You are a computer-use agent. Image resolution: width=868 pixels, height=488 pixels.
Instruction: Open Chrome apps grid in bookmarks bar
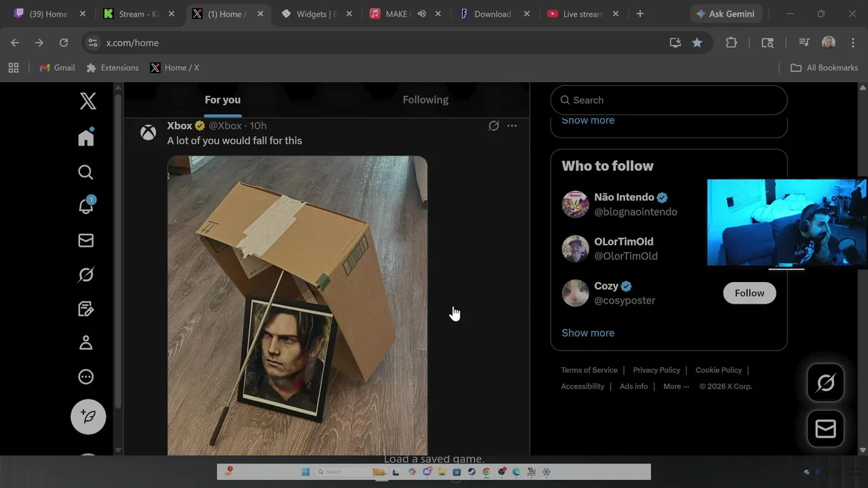click(x=14, y=68)
